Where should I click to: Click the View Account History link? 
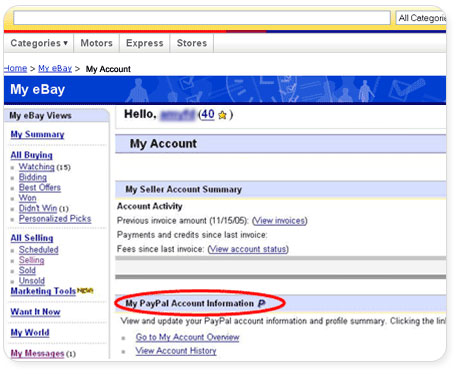[x=176, y=351]
